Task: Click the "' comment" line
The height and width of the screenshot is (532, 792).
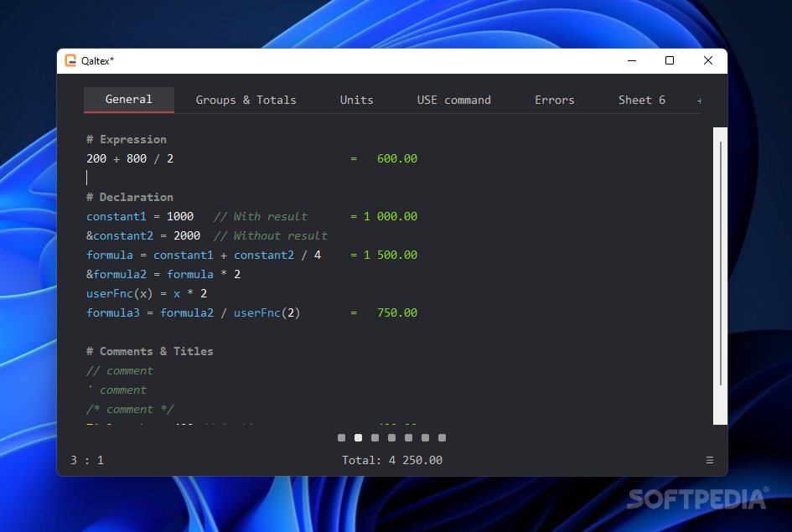Action: coord(116,390)
